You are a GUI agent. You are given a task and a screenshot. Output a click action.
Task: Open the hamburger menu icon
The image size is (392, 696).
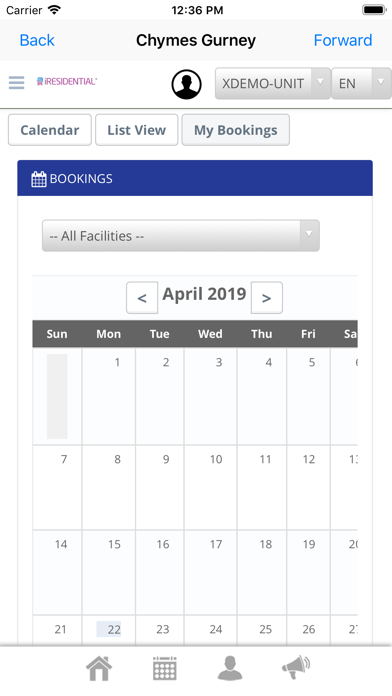pos(16,83)
